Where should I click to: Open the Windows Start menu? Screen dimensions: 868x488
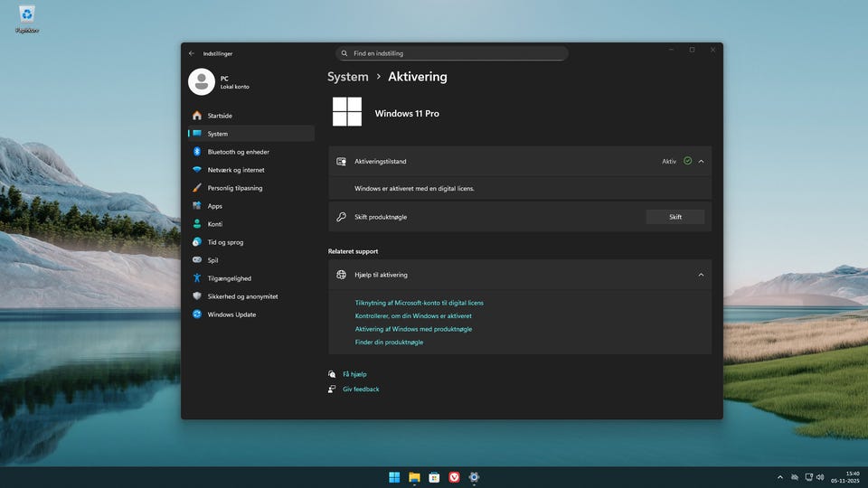394,477
